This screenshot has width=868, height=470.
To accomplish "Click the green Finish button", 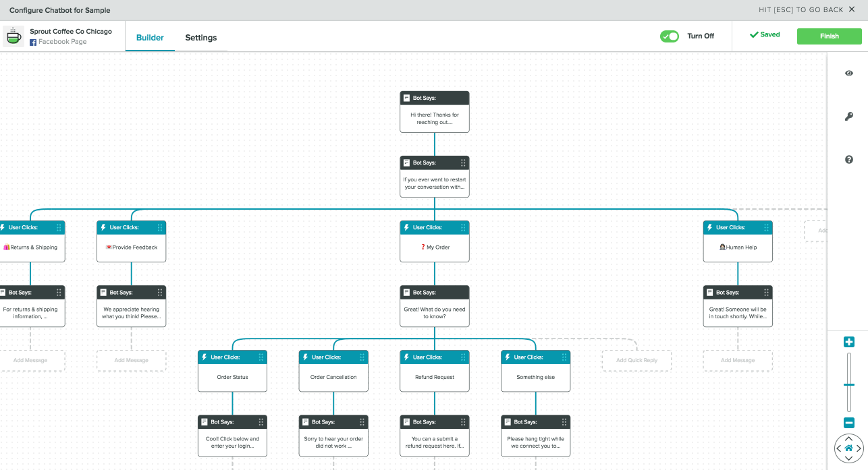I will (x=829, y=36).
